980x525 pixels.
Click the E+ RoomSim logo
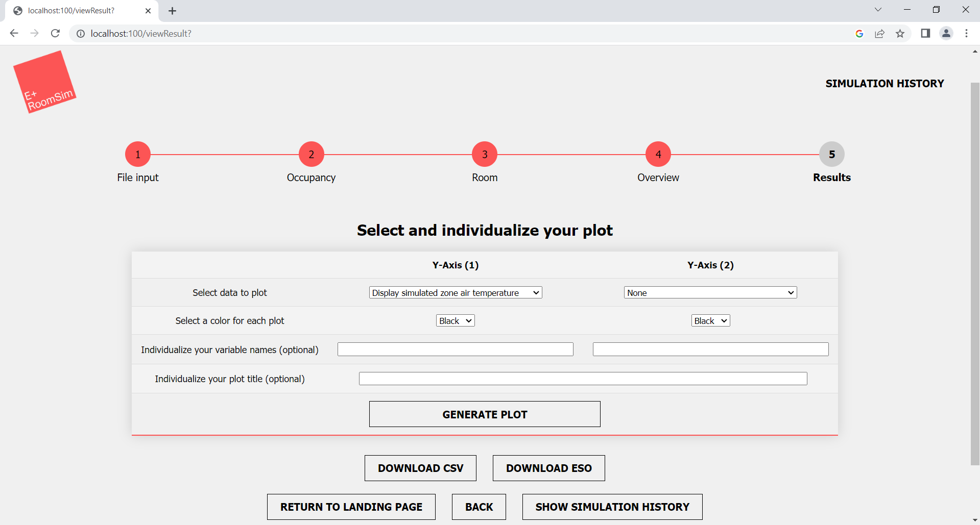(x=44, y=82)
